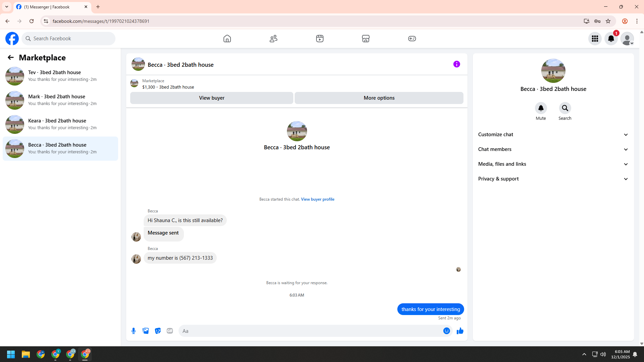Select the Becca 3bed 2bath house conversation
The image size is (644, 362).
60,148
